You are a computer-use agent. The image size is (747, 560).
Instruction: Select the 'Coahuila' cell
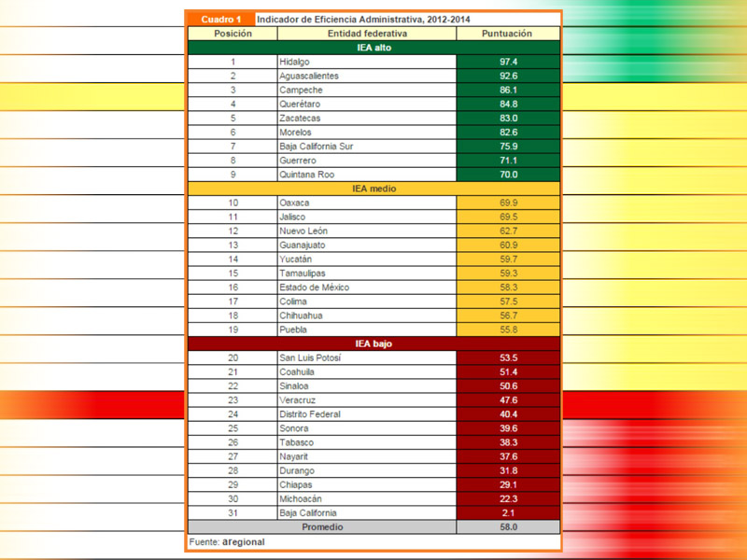click(x=367, y=371)
